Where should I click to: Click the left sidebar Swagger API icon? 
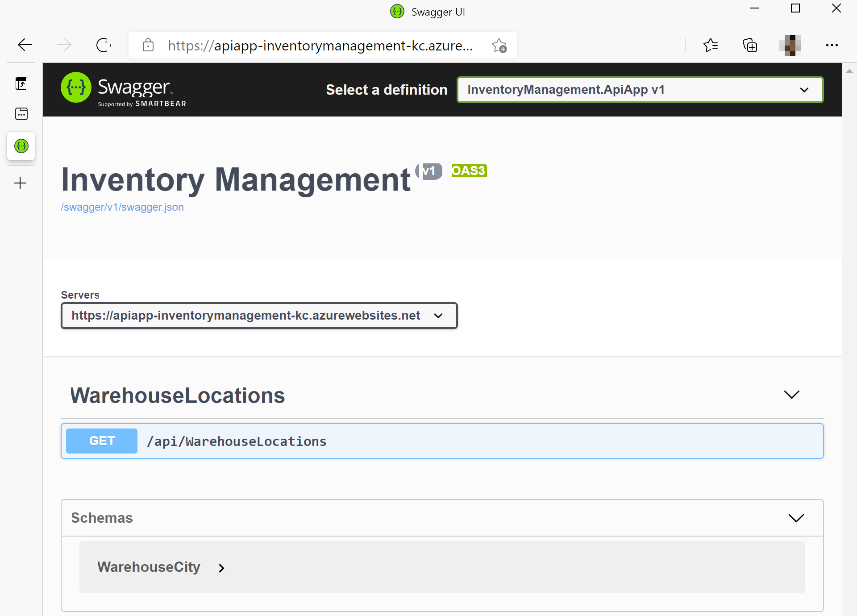21,146
